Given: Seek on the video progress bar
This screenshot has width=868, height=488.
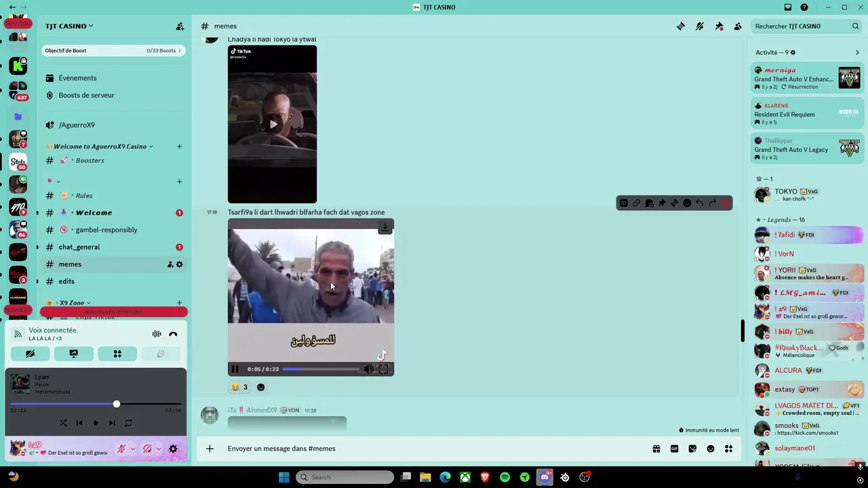Looking at the screenshot, I should pyautogui.click(x=321, y=369).
